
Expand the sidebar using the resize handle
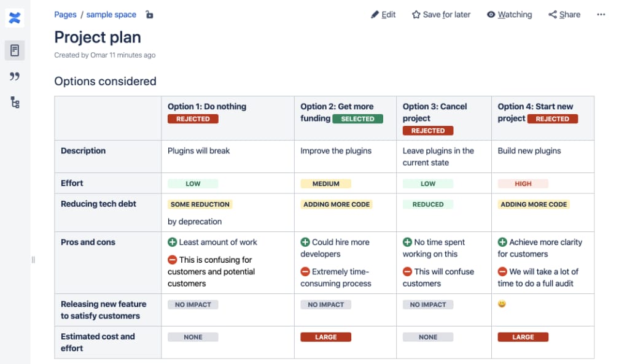pyautogui.click(x=33, y=260)
